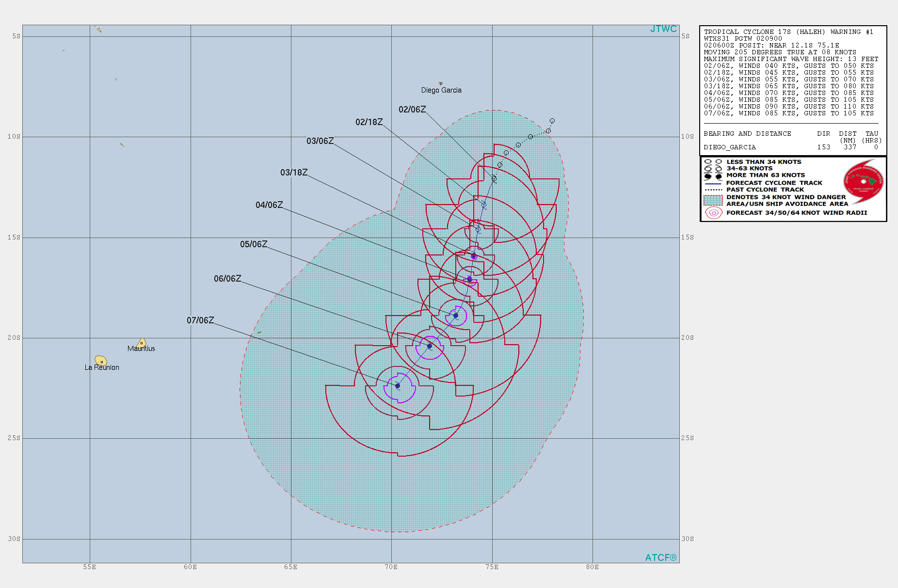The width and height of the screenshot is (898, 588).
Task: Click the 06/06Z winds 090 KTS row
Action: (789, 107)
